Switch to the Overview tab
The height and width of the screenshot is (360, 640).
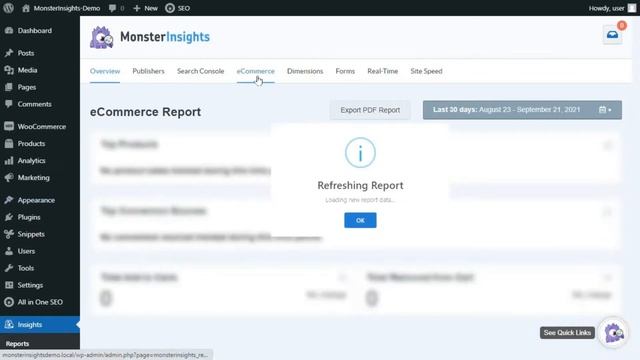pyautogui.click(x=105, y=71)
